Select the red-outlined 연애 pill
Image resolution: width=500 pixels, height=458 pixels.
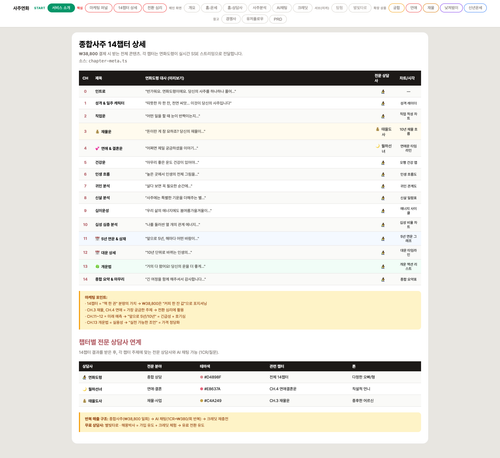pyautogui.click(x=414, y=8)
